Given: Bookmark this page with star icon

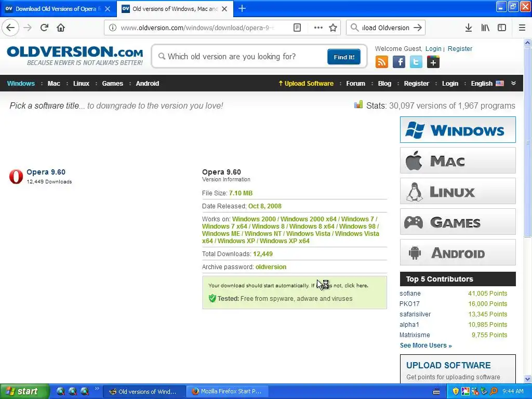Looking at the screenshot, I should point(333,28).
